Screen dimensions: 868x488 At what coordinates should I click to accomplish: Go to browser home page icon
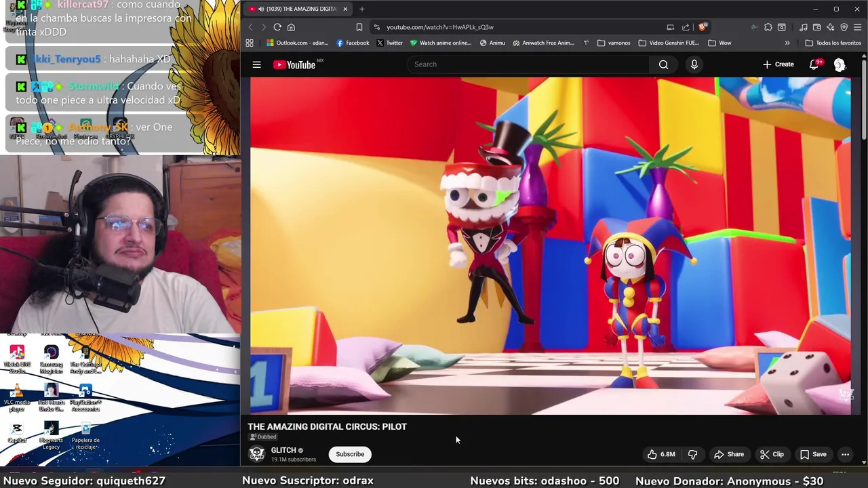(x=291, y=27)
